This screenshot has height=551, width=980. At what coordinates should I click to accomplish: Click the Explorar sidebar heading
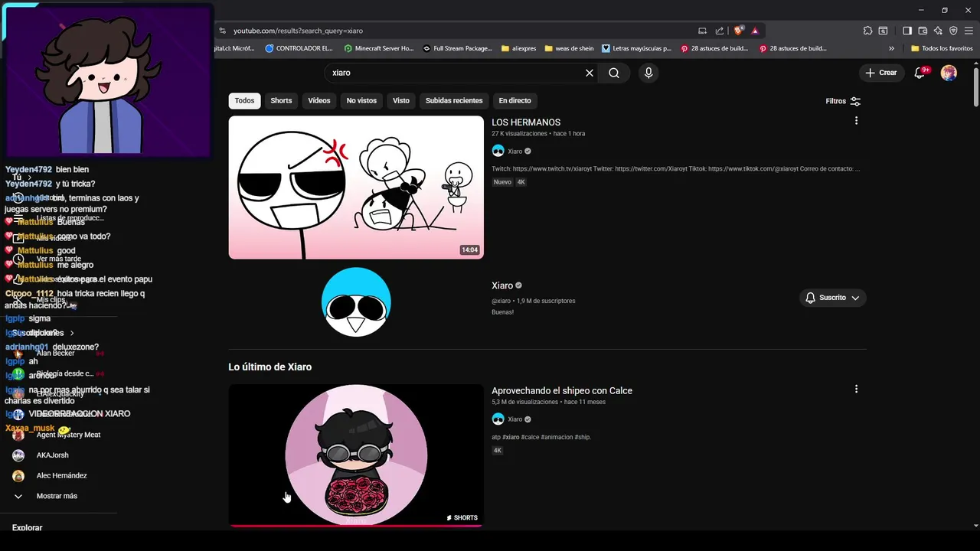tap(27, 528)
